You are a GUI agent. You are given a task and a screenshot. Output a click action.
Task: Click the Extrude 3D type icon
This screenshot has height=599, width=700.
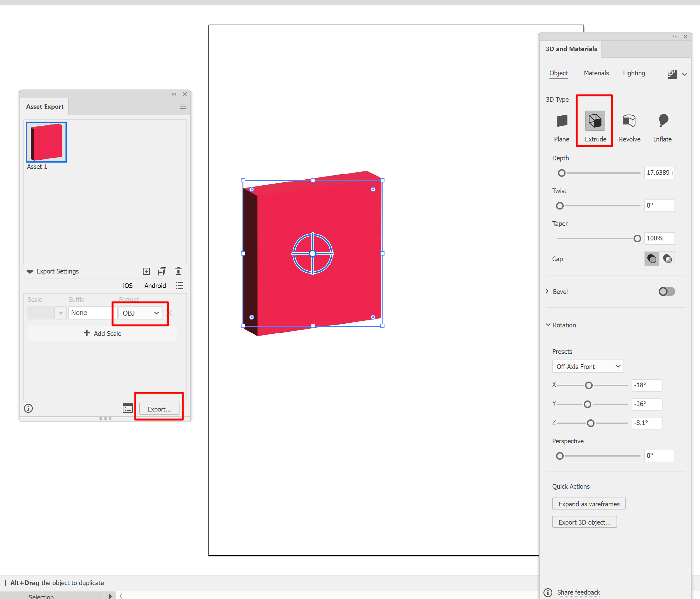(595, 121)
